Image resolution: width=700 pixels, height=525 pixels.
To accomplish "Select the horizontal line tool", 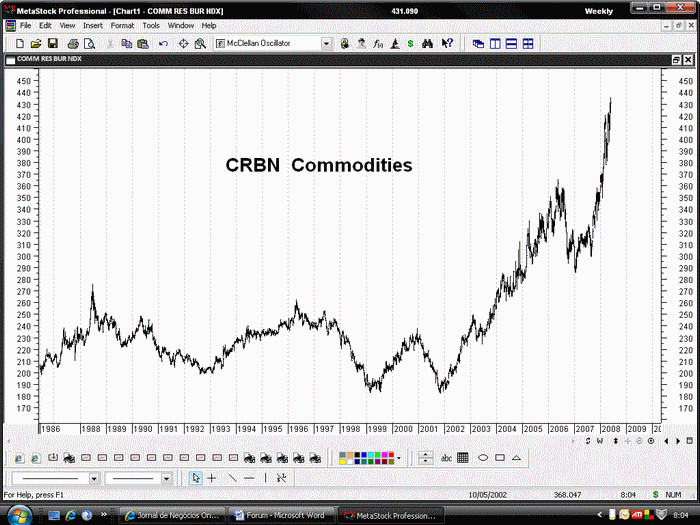I will 249,478.
